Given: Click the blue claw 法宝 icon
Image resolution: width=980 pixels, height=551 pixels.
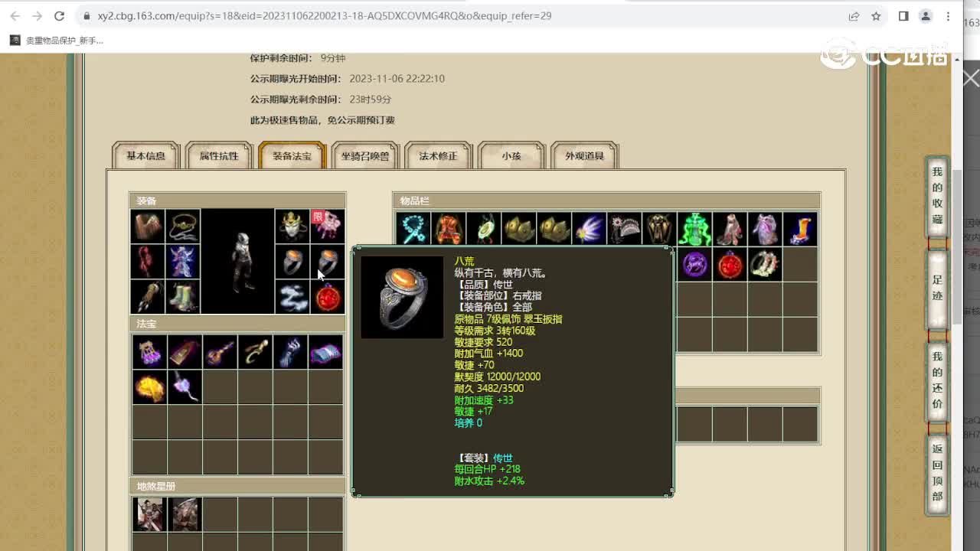Looking at the screenshot, I should [x=290, y=352].
